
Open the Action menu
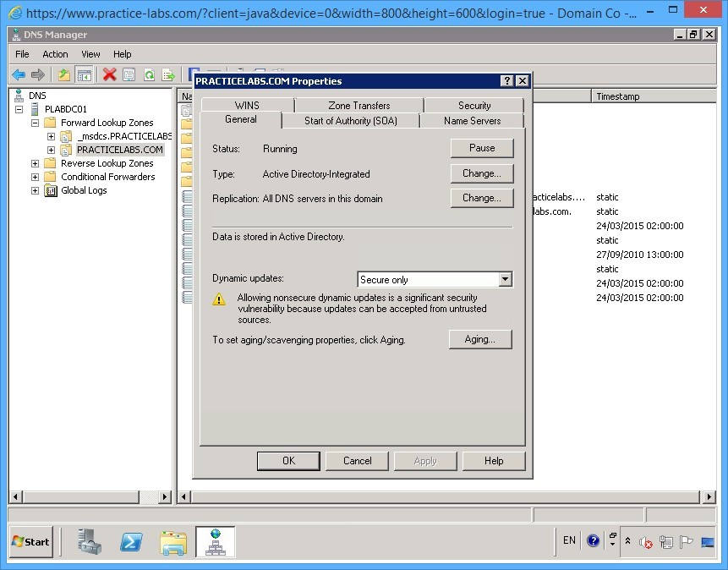click(55, 53)
